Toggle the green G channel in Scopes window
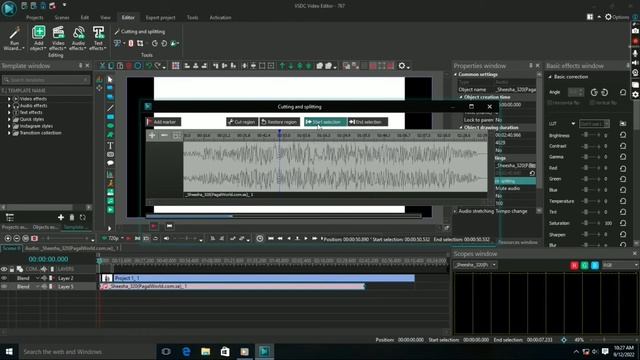Image resolution: width=640 pixels, height=360 pixels. coord(584,265)
